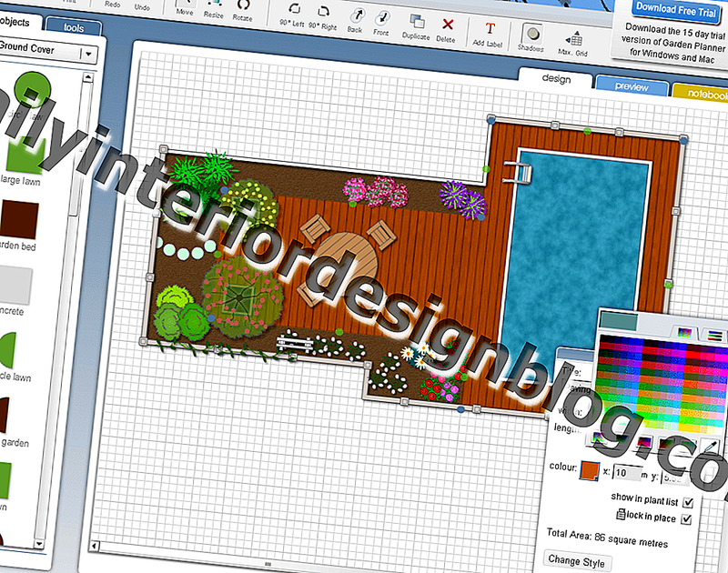Select the Resize tool

click(x=214, y=9)
